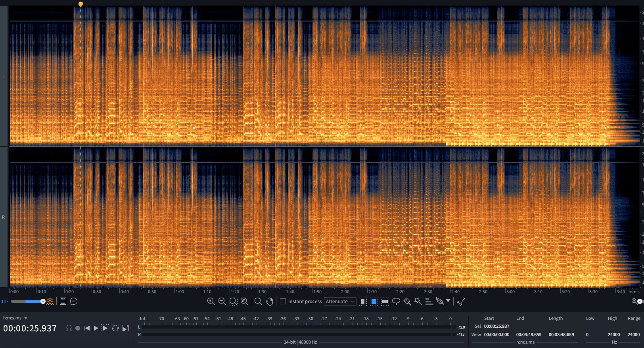
Task: Click the Play Selection button
Action: pyautogui.click(x=105, y=328)
